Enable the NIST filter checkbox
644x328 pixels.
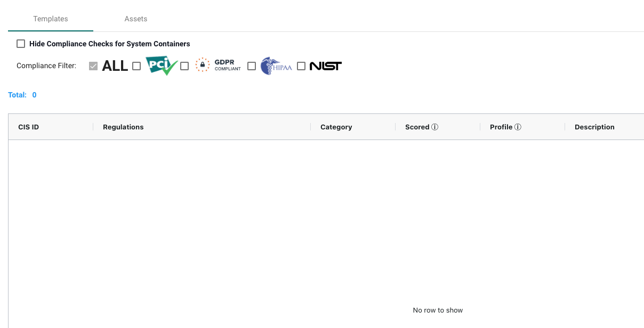(x=301, y=65)
